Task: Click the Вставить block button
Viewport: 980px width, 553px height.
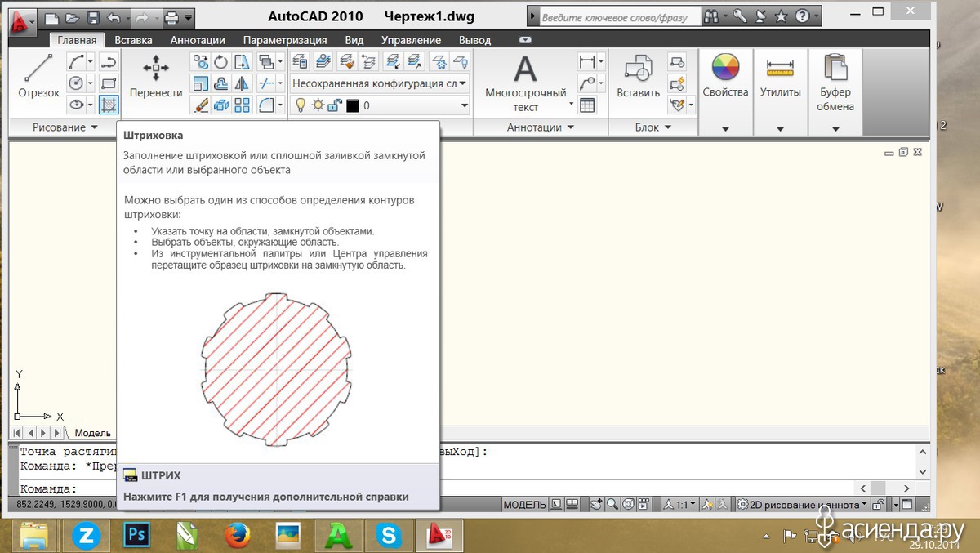Action: point(638,76)
